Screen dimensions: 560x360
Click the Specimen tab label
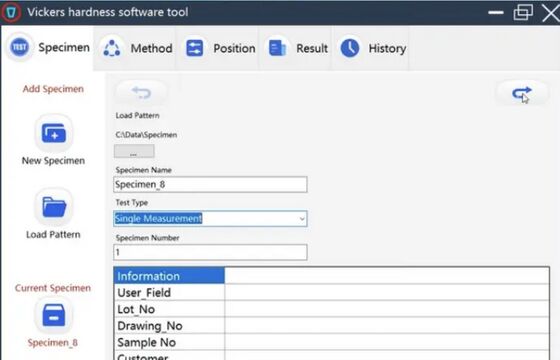(64, 47)
